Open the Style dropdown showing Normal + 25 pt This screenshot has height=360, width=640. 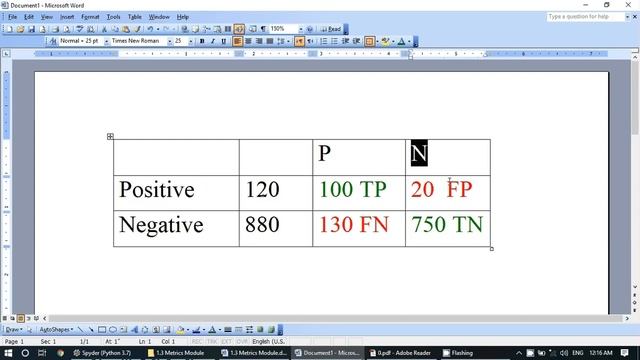[106, 41]
